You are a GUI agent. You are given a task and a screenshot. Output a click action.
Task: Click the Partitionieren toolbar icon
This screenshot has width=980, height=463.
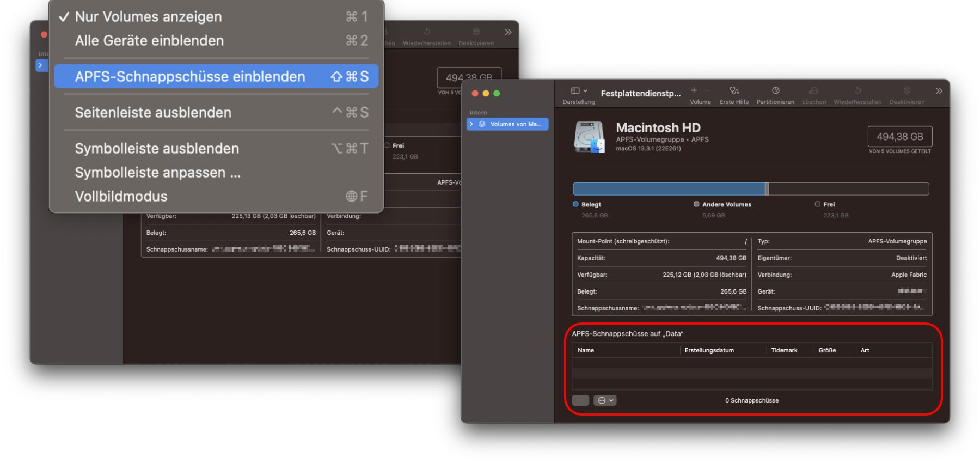pyautogui.click(x=775, y=90)
